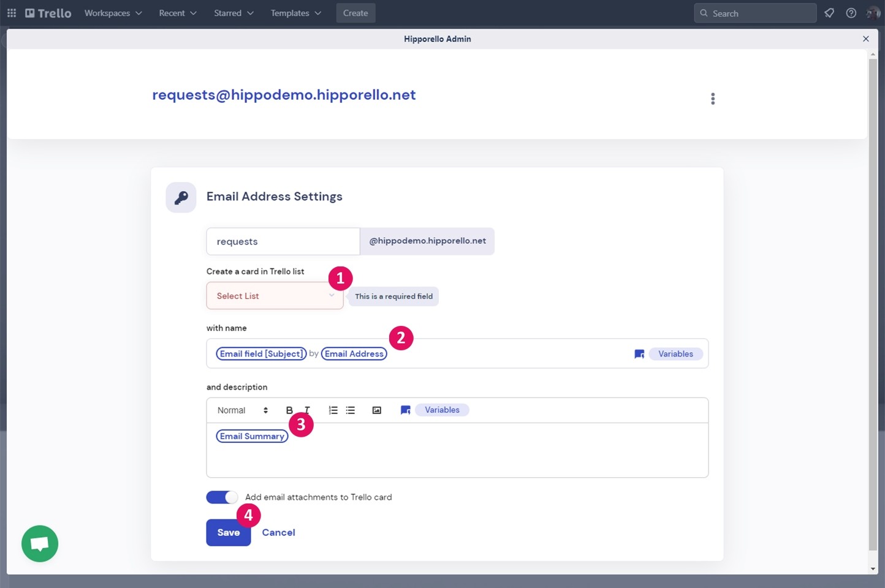Open the notifications bell icon
This screenshot has height=588, width=885.
tap(829, 13)
